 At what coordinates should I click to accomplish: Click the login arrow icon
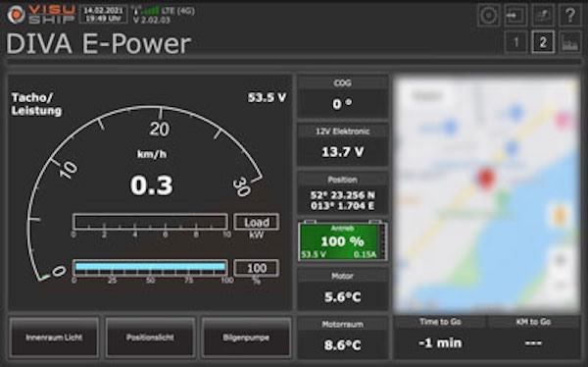tap(515, 16)
